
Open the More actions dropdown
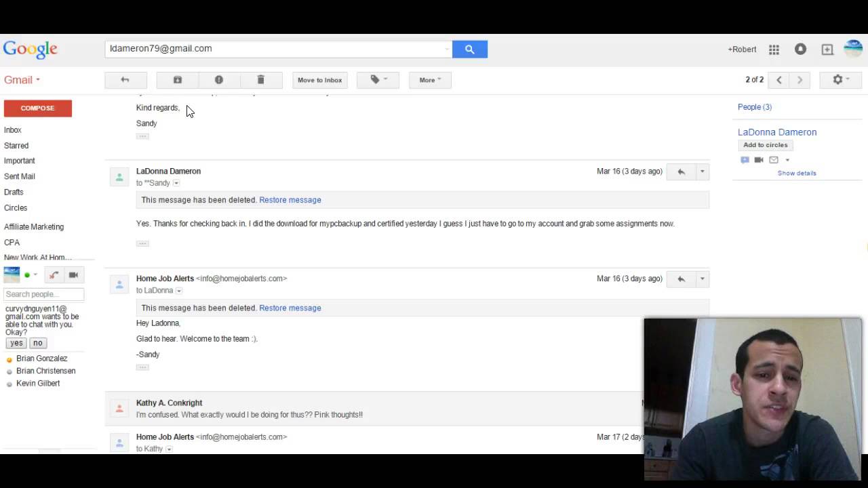[430, 80]
